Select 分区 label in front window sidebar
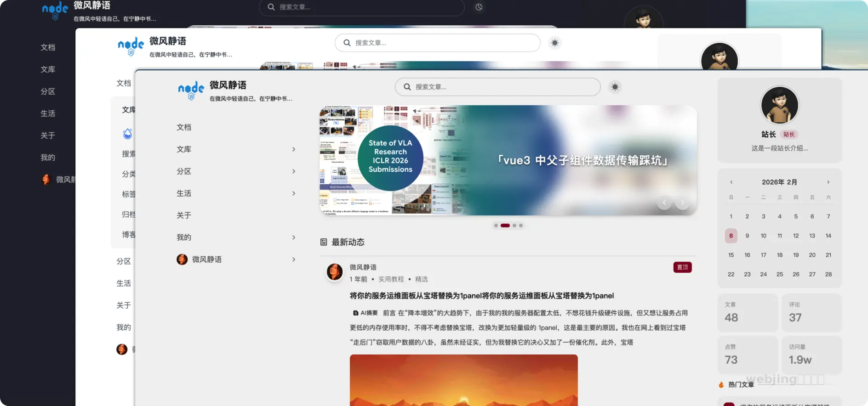The image size is (868, 406). 184,171
